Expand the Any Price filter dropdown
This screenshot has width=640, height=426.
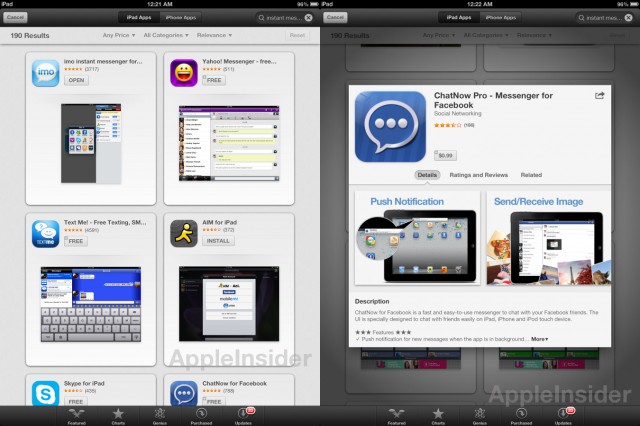119,35
